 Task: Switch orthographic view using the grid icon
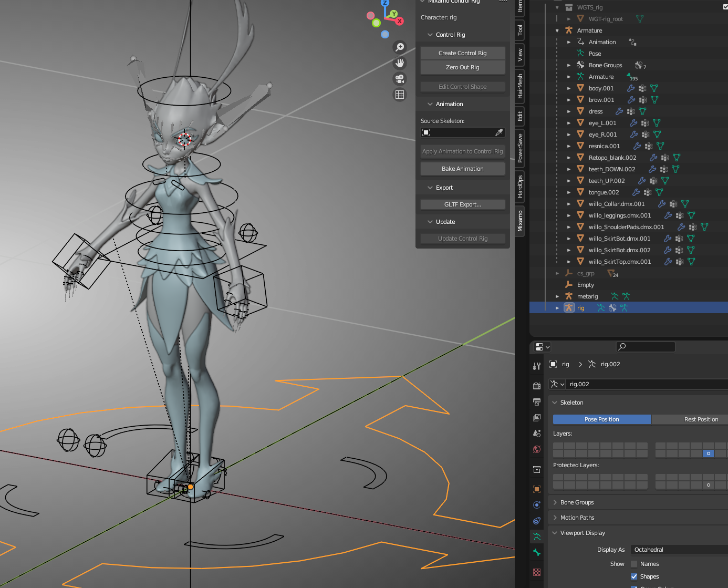pos(400,95)
